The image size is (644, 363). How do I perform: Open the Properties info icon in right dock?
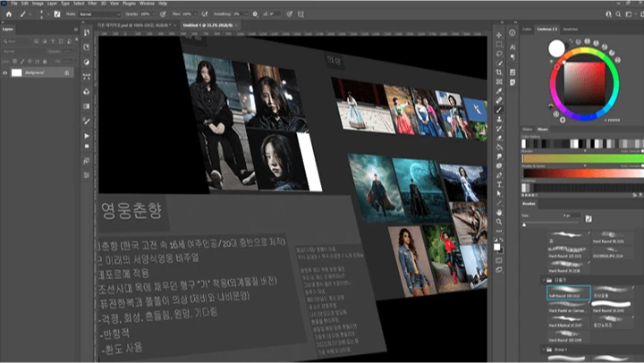[513, 33]
